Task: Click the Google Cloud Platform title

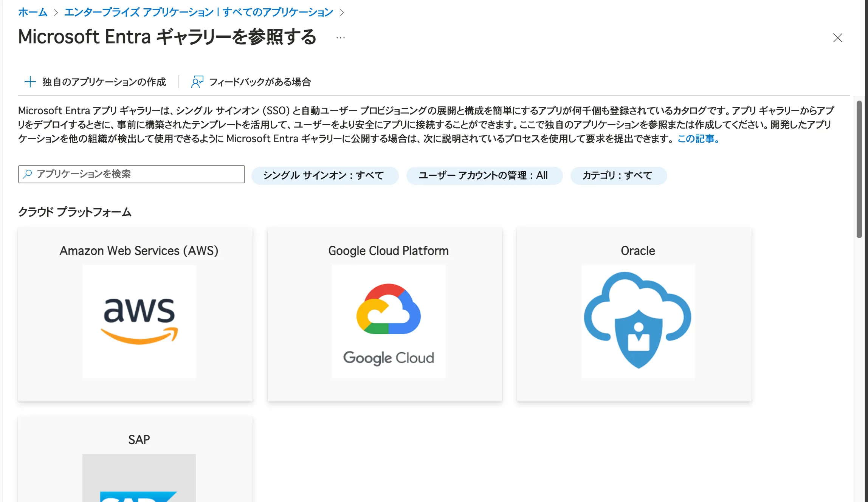Action: [389, 251]
